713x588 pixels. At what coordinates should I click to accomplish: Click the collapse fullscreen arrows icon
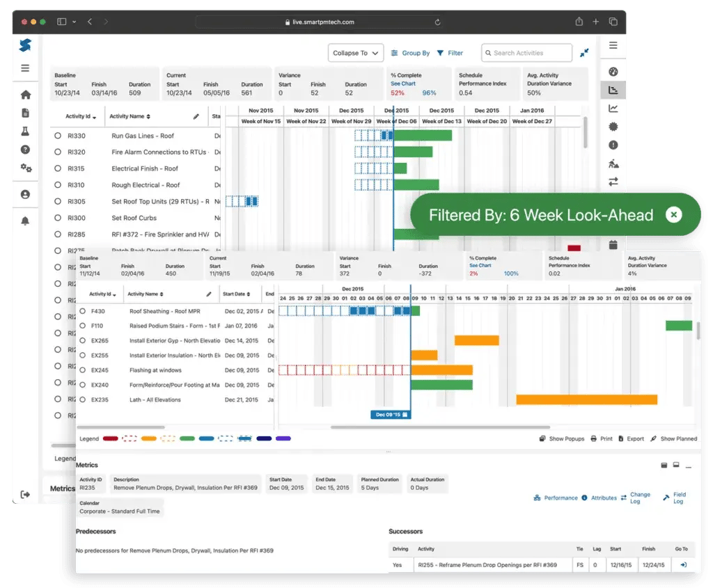point(584,53)
